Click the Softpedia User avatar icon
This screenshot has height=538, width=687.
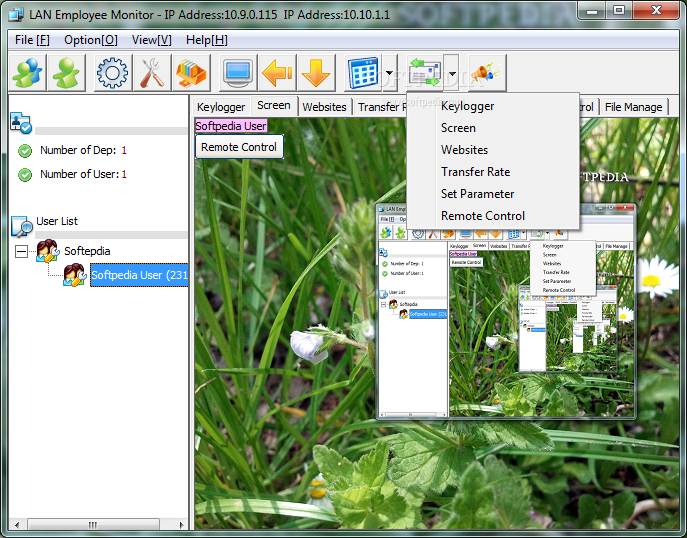(75, 275)
